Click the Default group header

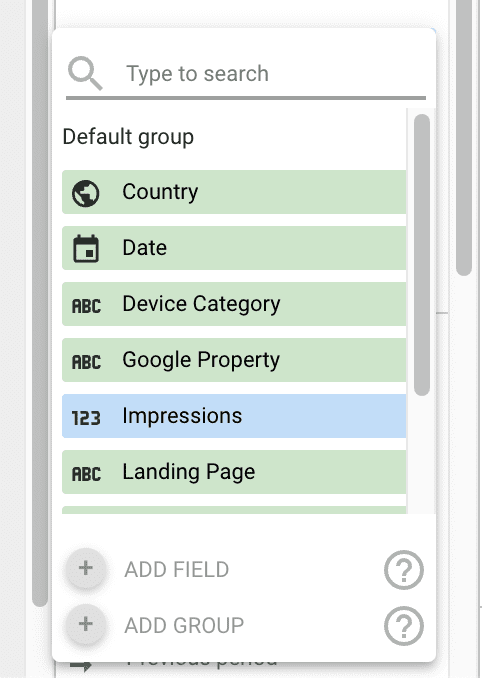tap(128, 137)
